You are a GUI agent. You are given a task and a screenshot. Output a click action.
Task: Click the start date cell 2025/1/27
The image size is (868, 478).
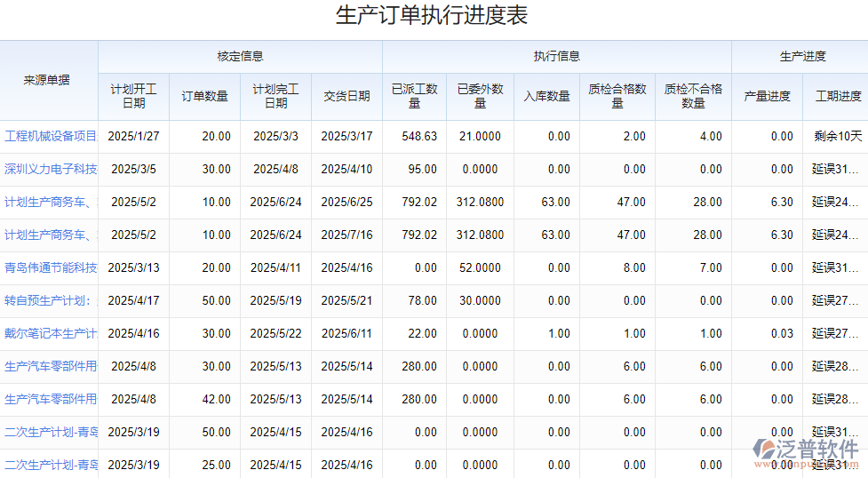point(133,136)
